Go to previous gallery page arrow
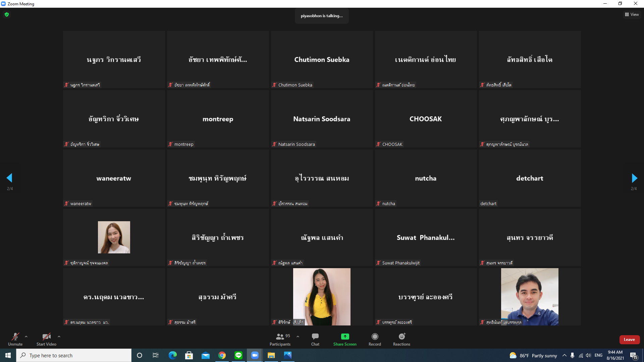644x362 pixels. (9, 178)
